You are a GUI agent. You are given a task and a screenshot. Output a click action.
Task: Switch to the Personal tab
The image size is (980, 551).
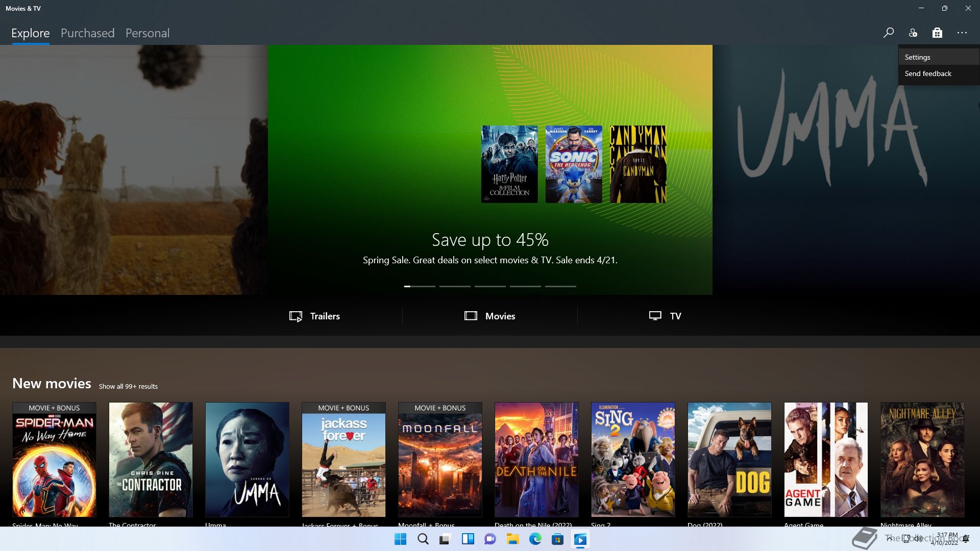148,33
